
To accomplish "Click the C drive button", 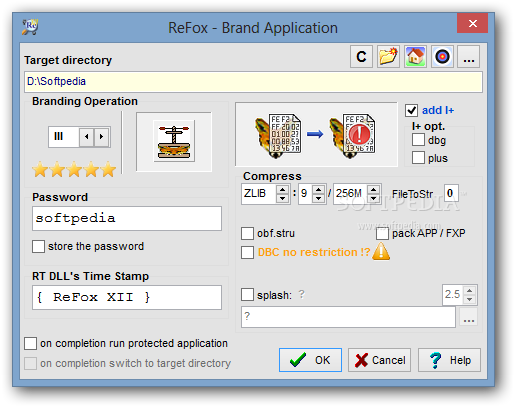I will point(361,57).
